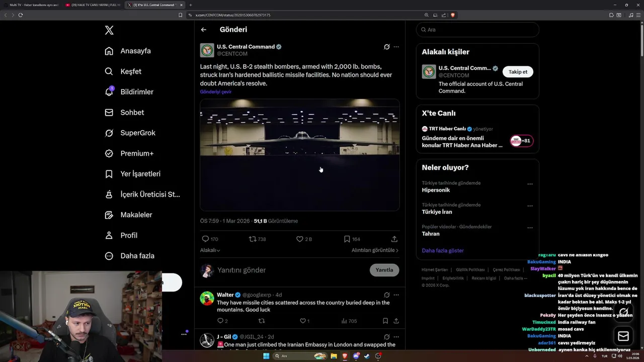
Task: Click Gönderiyi çevir translate link
Action: (216, 92)
